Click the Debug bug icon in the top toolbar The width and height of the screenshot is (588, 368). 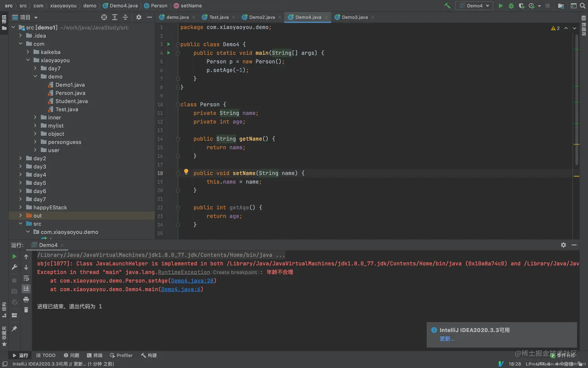coord(511,6)
